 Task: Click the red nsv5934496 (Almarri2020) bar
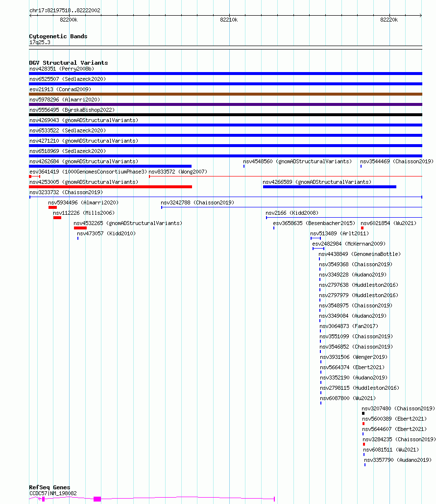(x=52, y=207)
